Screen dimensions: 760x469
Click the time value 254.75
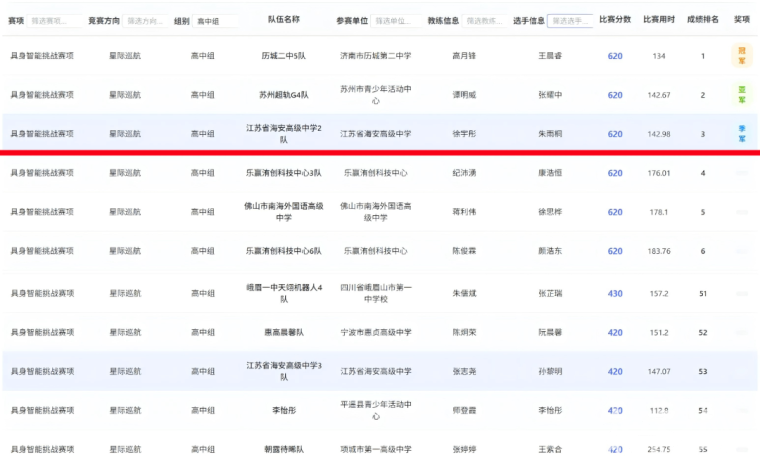coord(659,449)
